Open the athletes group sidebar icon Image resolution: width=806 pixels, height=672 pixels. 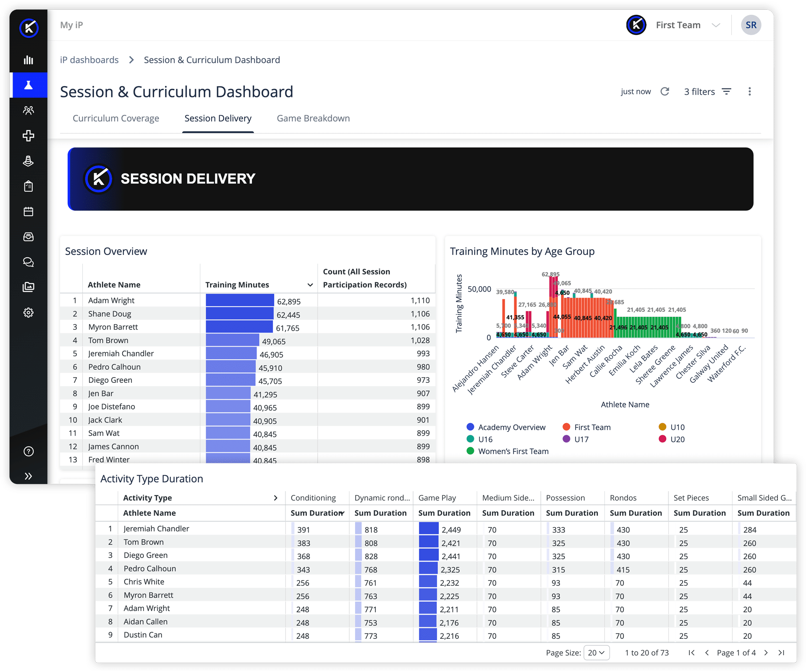(29, 110)
